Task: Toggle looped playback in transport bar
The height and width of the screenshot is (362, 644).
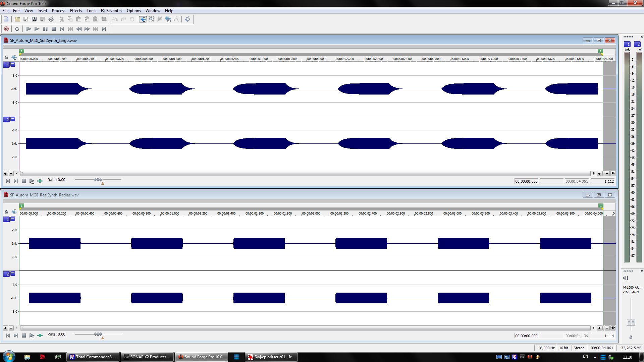Action: click(17, 29)
